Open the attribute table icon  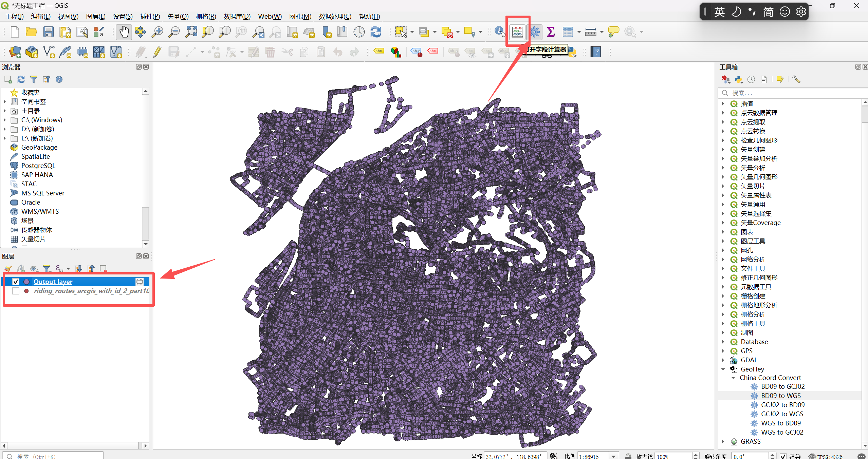567,32
